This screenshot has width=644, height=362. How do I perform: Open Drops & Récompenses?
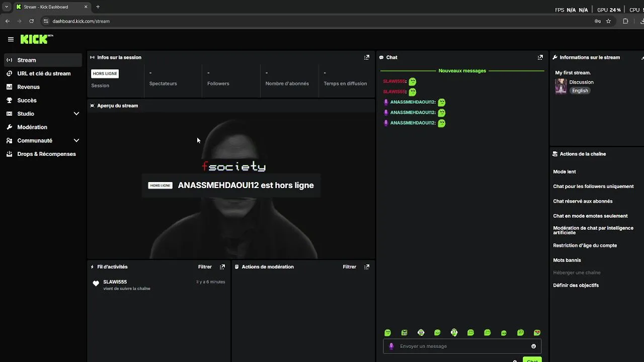click(x=42, y=154)
